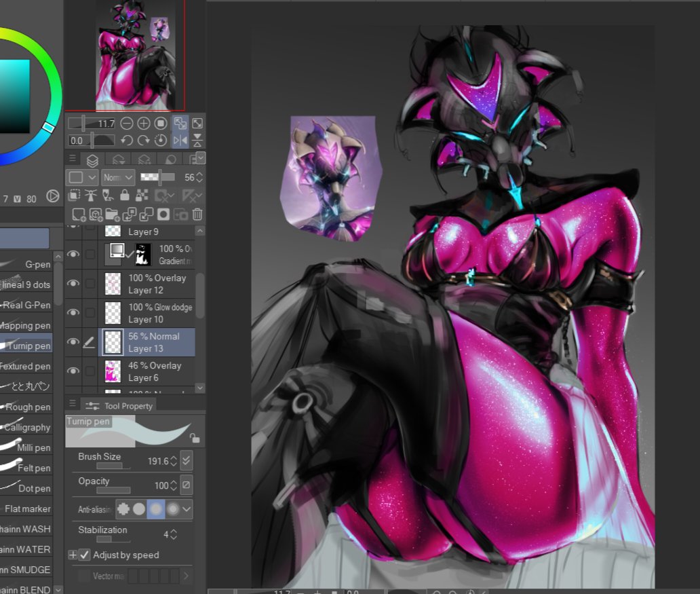Open the Layer palette hamburger menu
Screen dimensions: 700x594
tap(73, 158)
